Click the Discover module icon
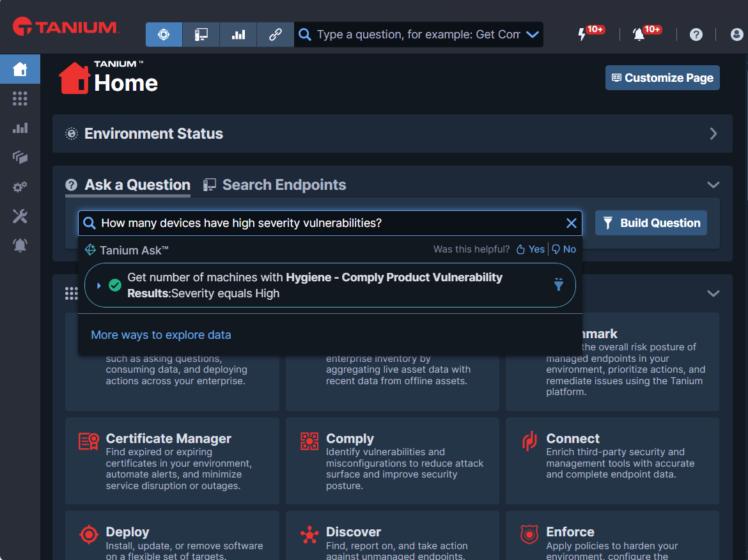The image size is (748, 560). 309,534
